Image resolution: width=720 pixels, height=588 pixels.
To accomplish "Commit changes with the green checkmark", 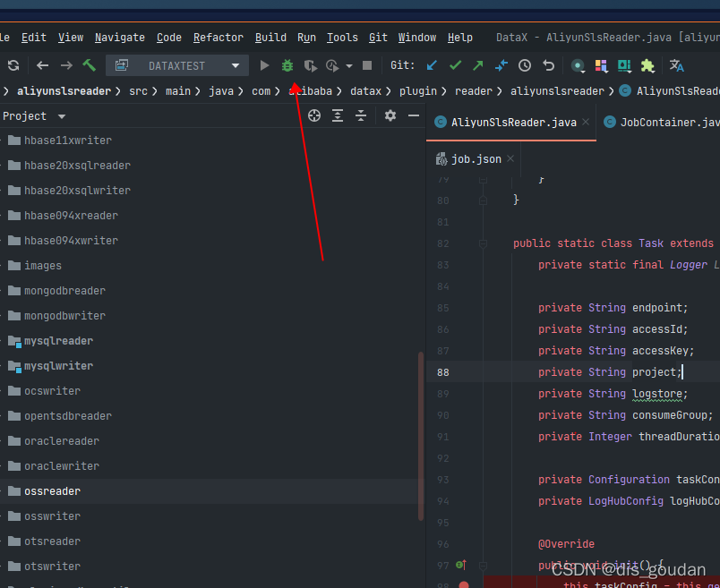I will pyautogui.click(x=456, y=65).
